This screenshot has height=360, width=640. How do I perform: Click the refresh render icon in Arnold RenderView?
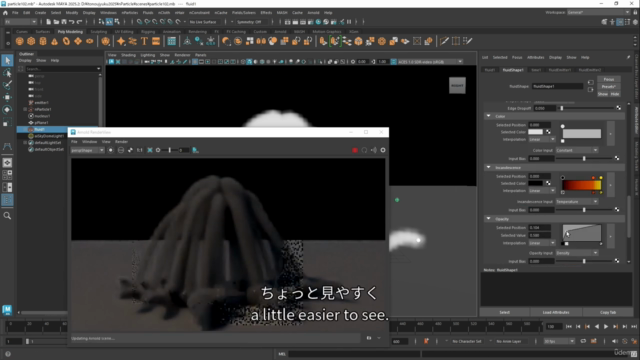pyautogui.click(x=364, y=150)
